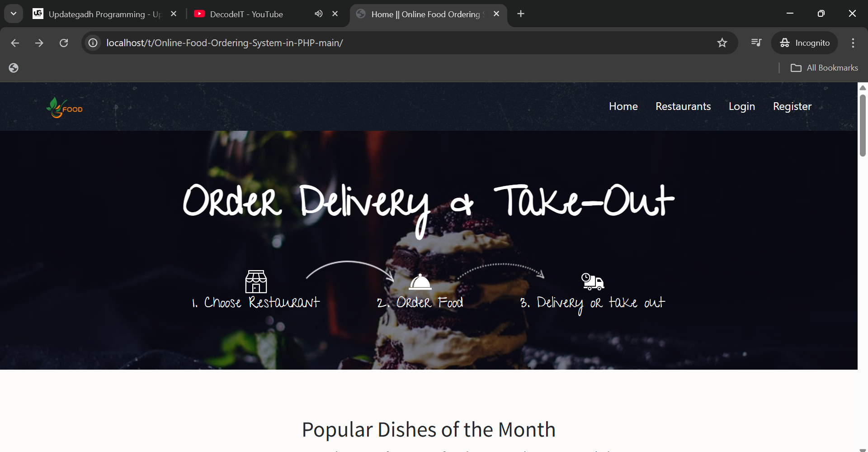Reload the current page

click(x=64, y=43)
